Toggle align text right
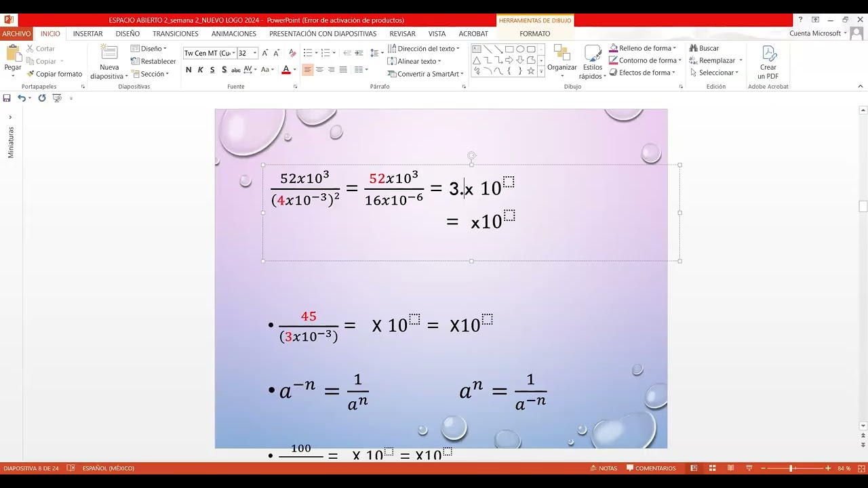Image resolution: width=868 pixels, height=488 pixels. tap(331, 70)
